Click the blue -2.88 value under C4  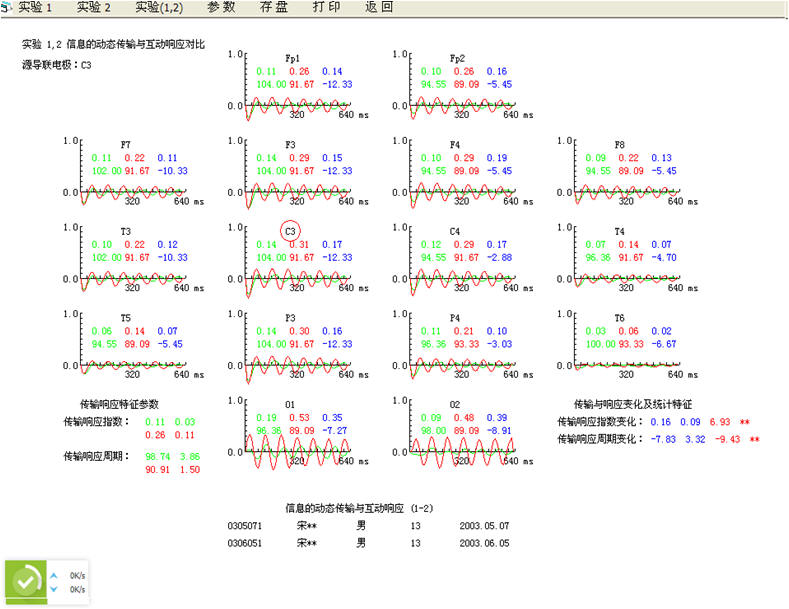point(500,258)
